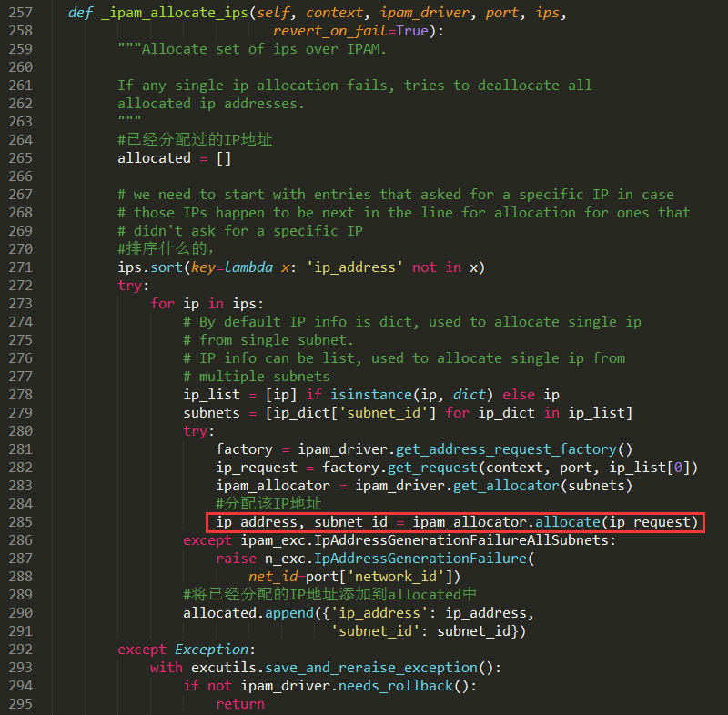728x715 pixels.
Task: Click 'save_and_reraise_exception' on line 293
Action: click(371, 668)
